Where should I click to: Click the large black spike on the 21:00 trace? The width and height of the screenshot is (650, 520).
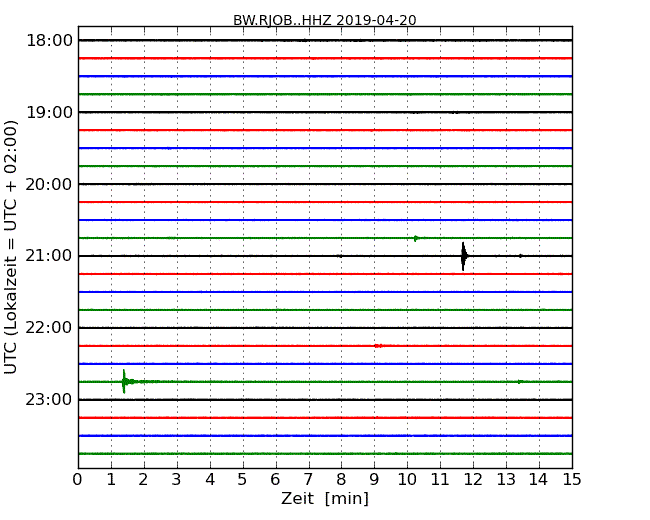(463, 256)
